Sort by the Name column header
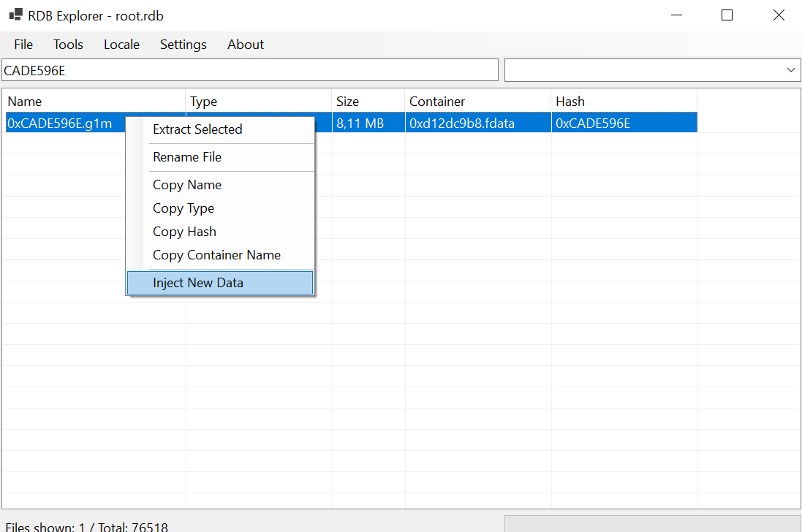This screenshot has width=802, height=532. click(x=94, y=101)
